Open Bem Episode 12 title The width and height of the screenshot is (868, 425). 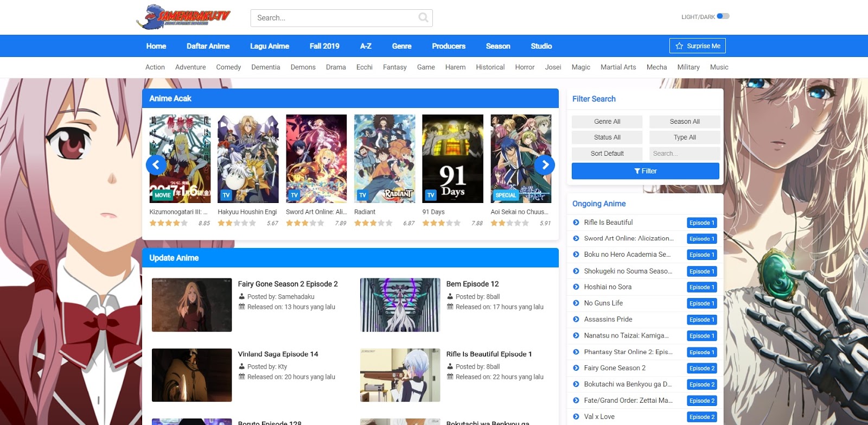473,284
